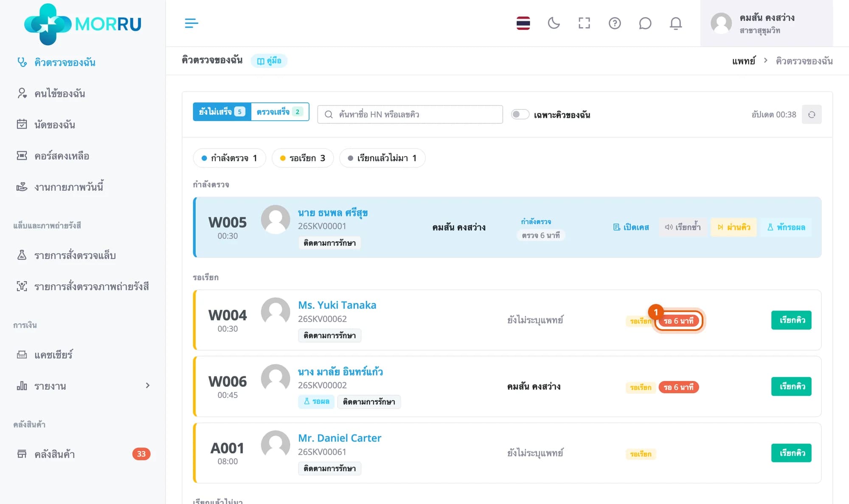Click รอเรียก status tag for W006
This screenshot has width=849, height=504.
click(641, 387)
